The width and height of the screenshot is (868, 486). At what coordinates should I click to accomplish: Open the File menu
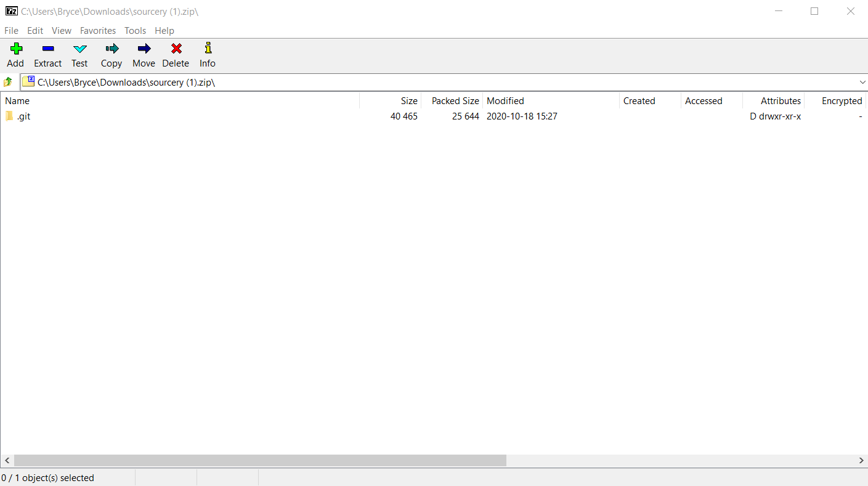click(x=11, y=30)
